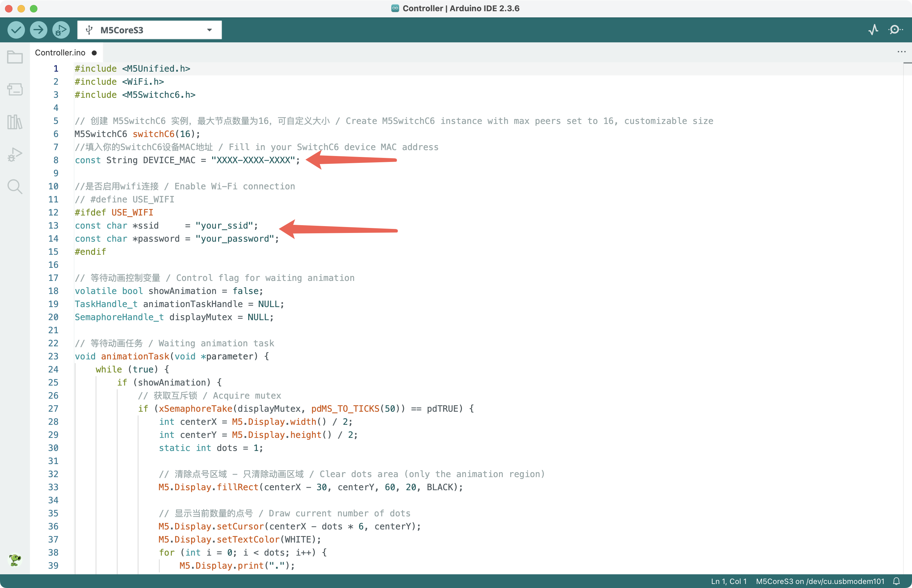912x588 pixels.
Task: Open the Debug sidebar panel
Action: coord(15,154)
